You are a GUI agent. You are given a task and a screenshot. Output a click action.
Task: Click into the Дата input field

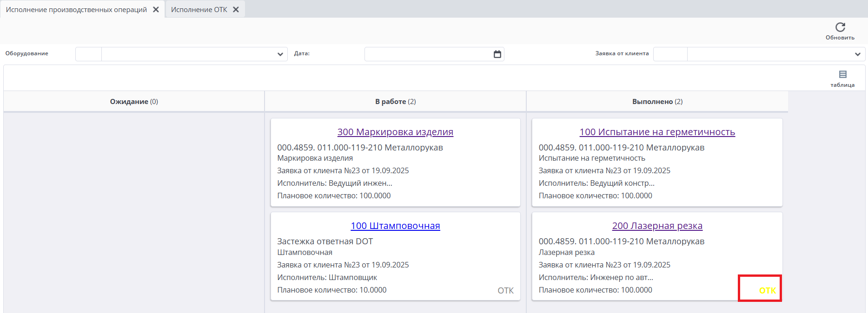click(428, 54)
